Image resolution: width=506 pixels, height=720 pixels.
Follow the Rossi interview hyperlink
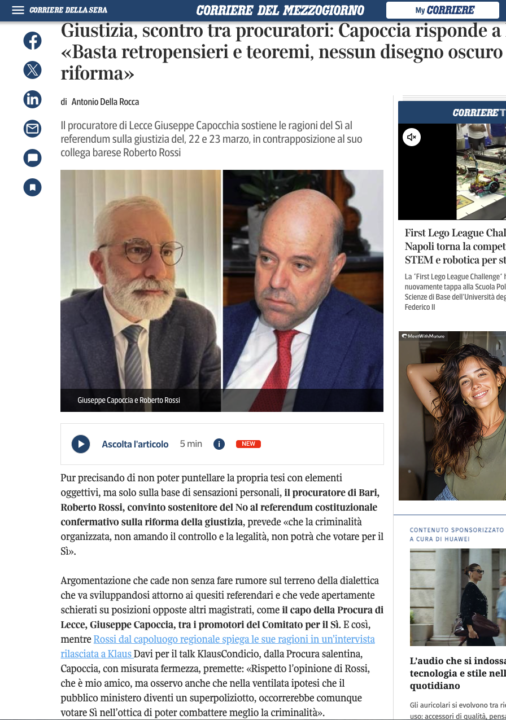click(x=218, y=646)
